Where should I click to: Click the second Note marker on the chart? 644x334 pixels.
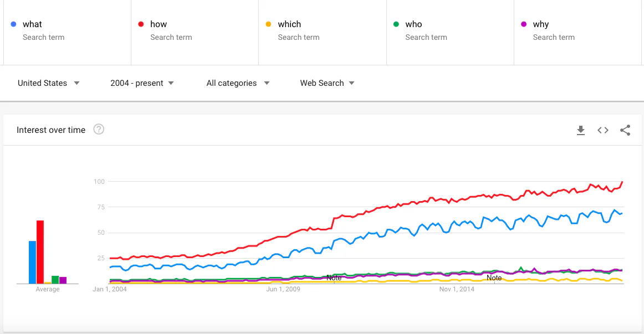(x=494, y=278)
